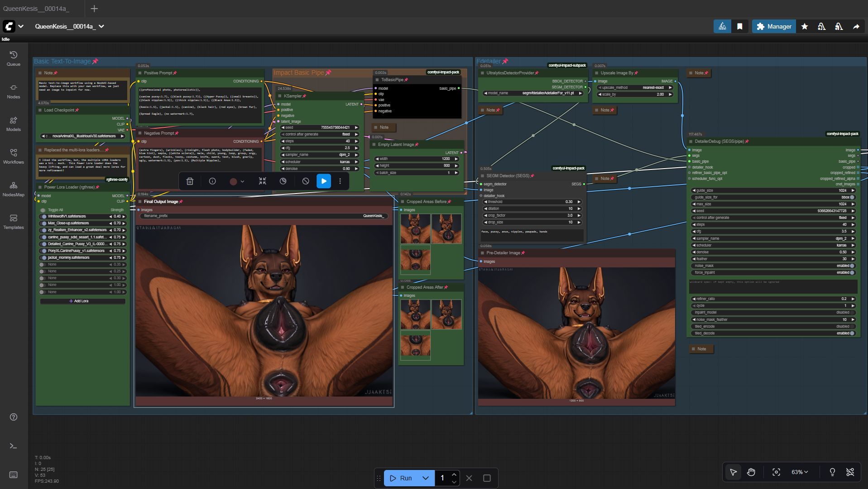Select the QueenKesis__00014a_ workflow tab
This screenshot has height=489, width=868.
coord(36,9)
